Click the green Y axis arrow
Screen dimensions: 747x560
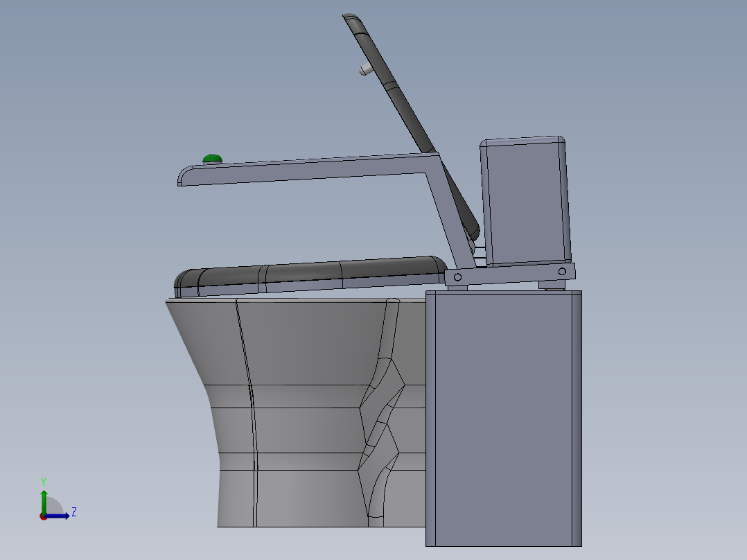tap(44, 502)
